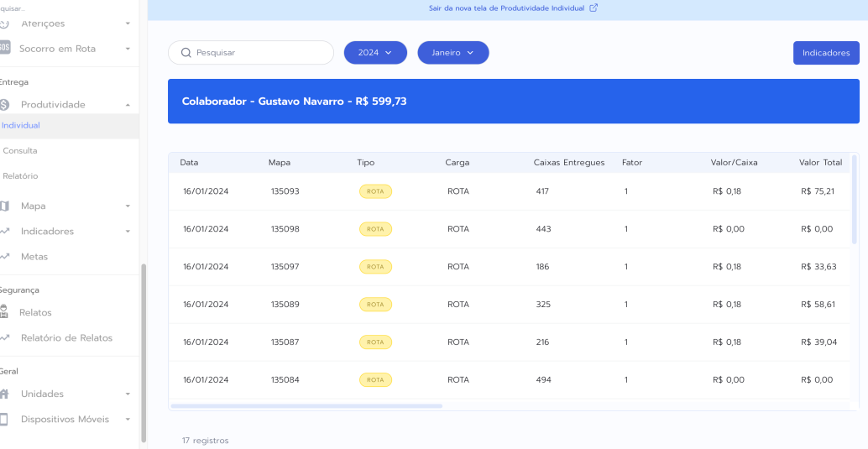Open the Janeiro month dropdown
The height and width of the screenshot is (449, 868).
pos(452,52)
